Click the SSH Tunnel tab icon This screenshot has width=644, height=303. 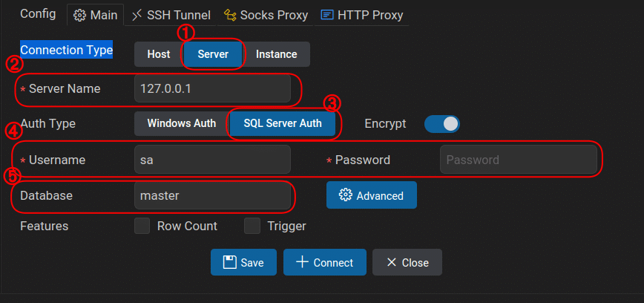pos(137,15)
